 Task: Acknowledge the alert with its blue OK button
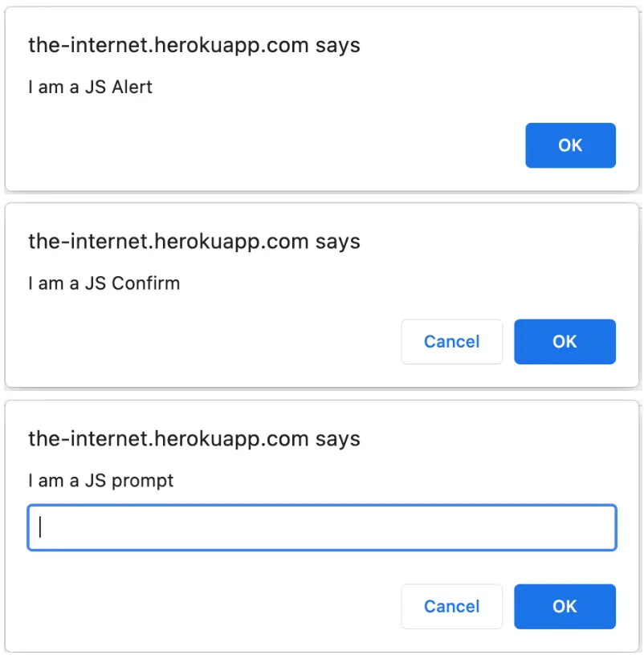coord(570,145)
